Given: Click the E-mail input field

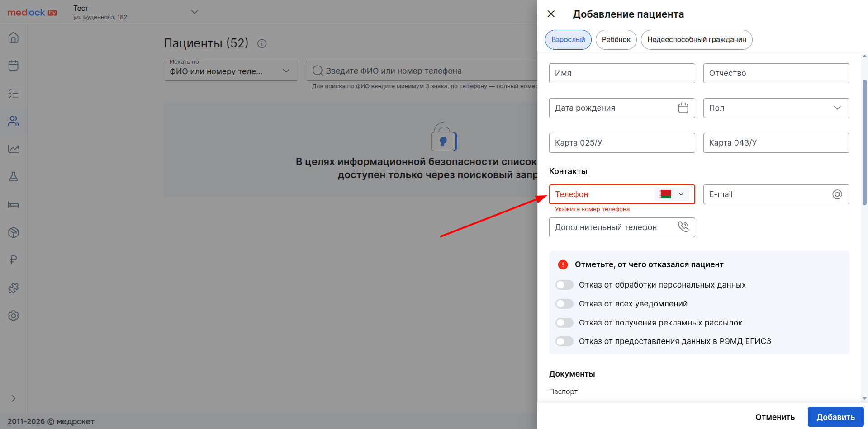Looking at the screenshot, I should [768, 194].
